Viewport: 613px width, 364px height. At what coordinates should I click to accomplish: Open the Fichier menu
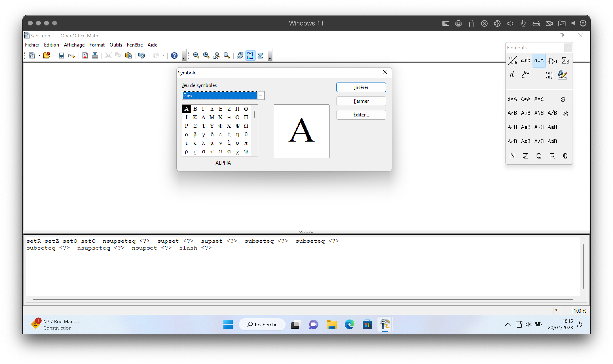32,45
